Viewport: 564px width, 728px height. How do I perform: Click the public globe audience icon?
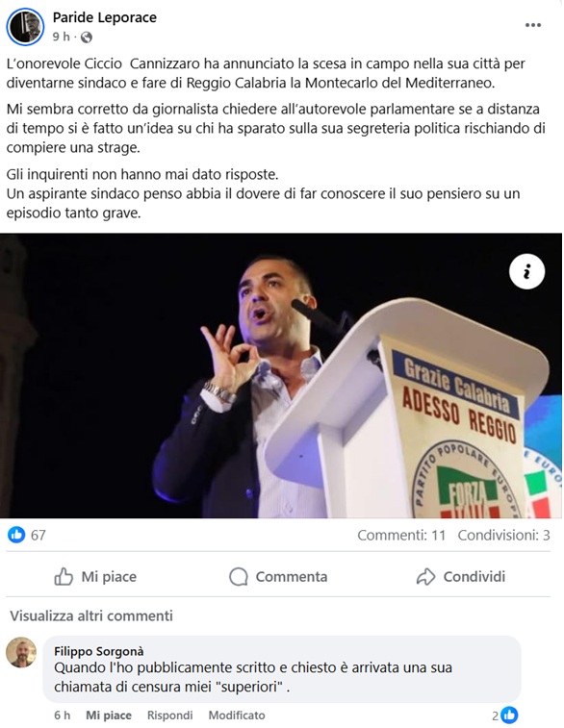(x=87, y=38)
